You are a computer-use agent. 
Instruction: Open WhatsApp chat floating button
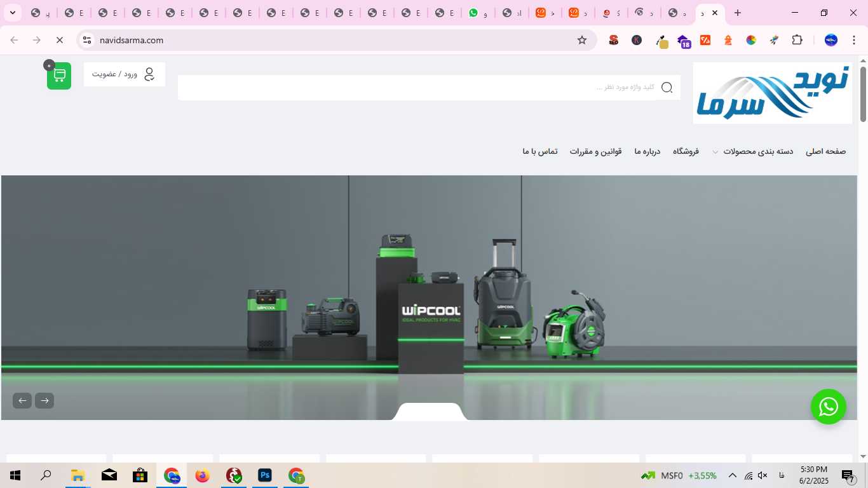click(829, 407)
